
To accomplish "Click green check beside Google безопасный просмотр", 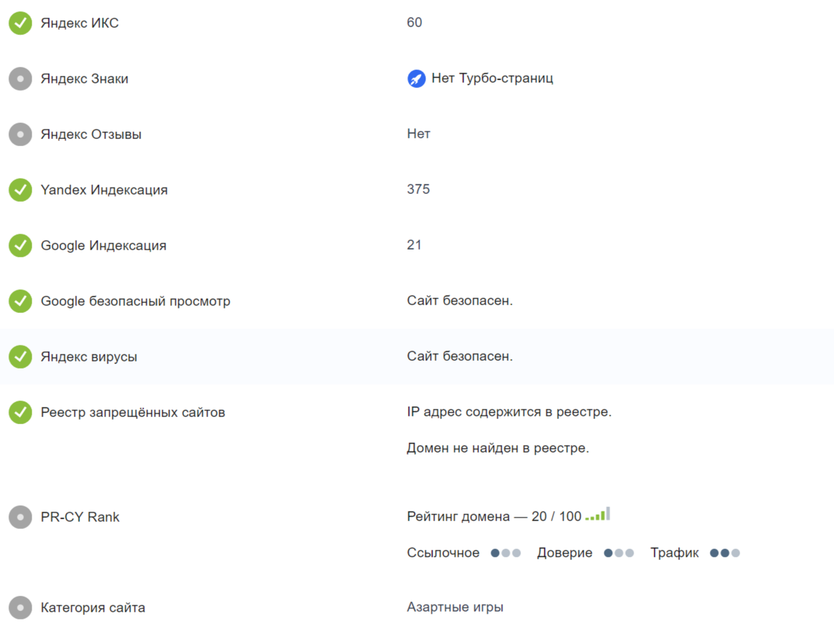I will 20,301.
